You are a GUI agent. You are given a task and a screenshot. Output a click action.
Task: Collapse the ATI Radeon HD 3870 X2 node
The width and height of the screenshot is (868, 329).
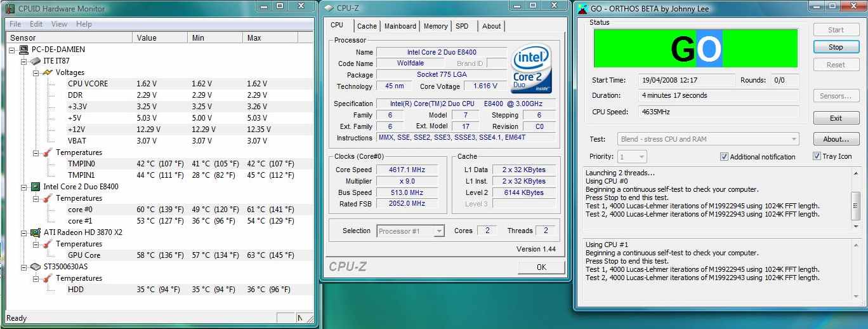coord(24,232)
